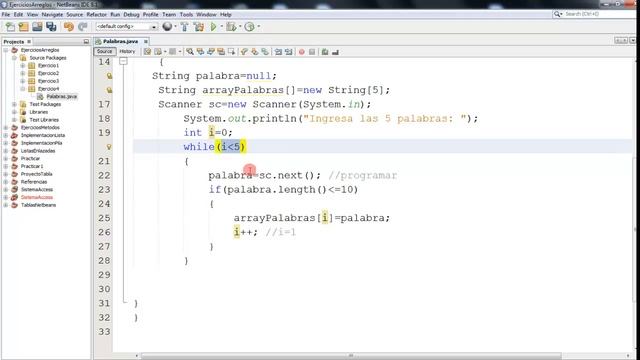Run the project with green play icon
640x360 pixels.
213,27
